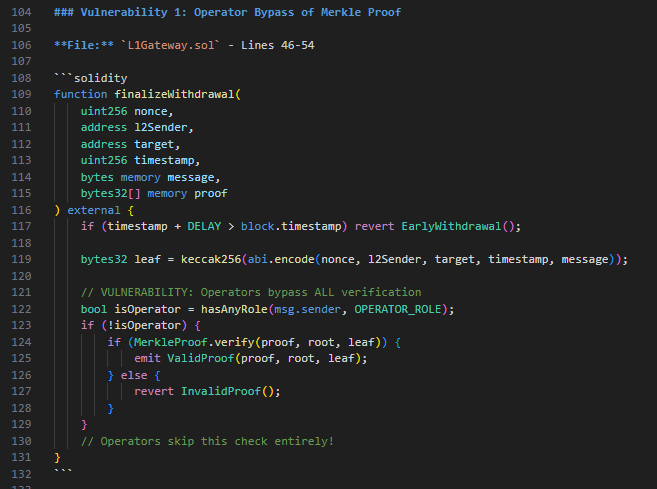Click 'if (!isOperator)' condition
Viewport: 657px width, 489px height.
(x=134, y=326)
